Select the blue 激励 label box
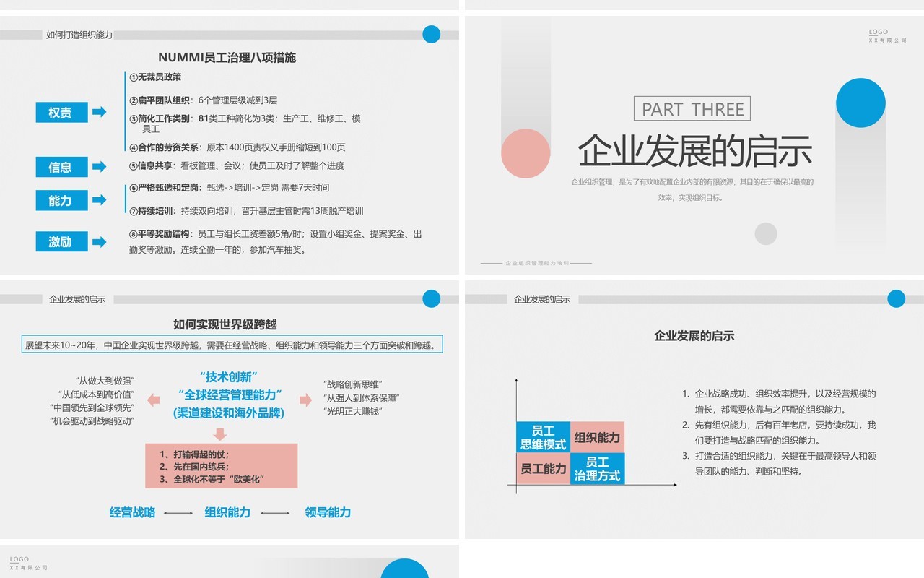Screen dimensions: 924x578 click(x=61, y=241)
